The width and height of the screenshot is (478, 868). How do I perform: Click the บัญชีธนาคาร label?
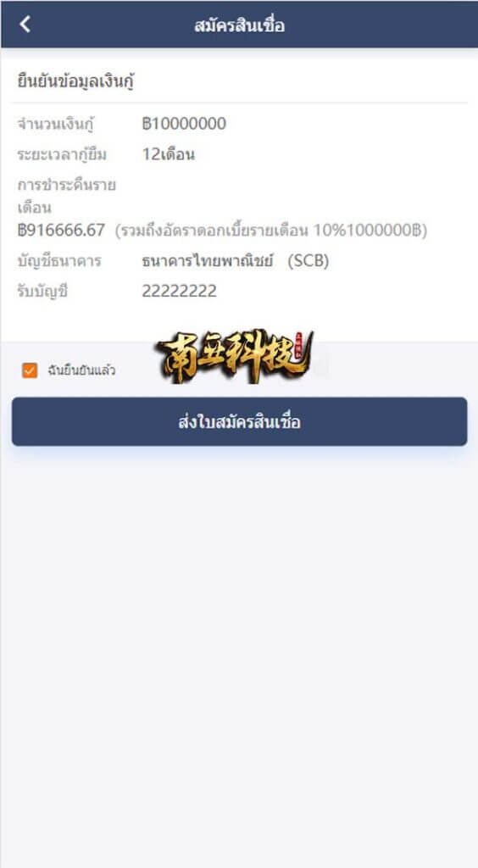click(x=59, y=261)
